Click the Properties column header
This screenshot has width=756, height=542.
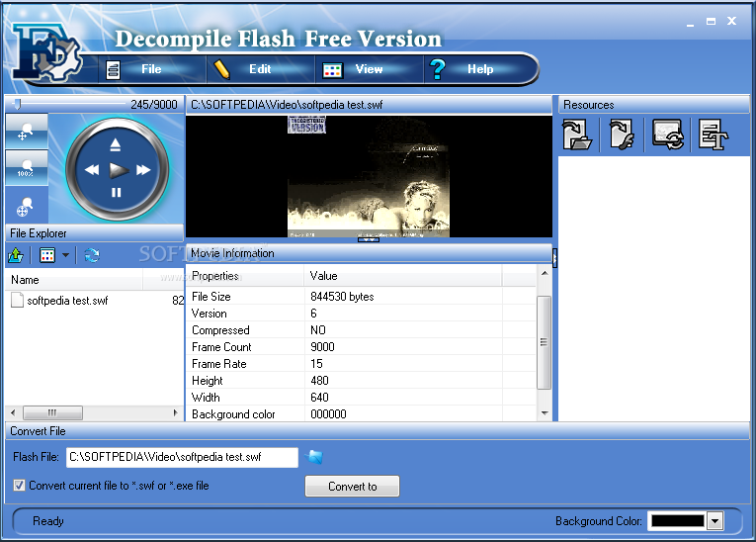(x=245, y=276)
